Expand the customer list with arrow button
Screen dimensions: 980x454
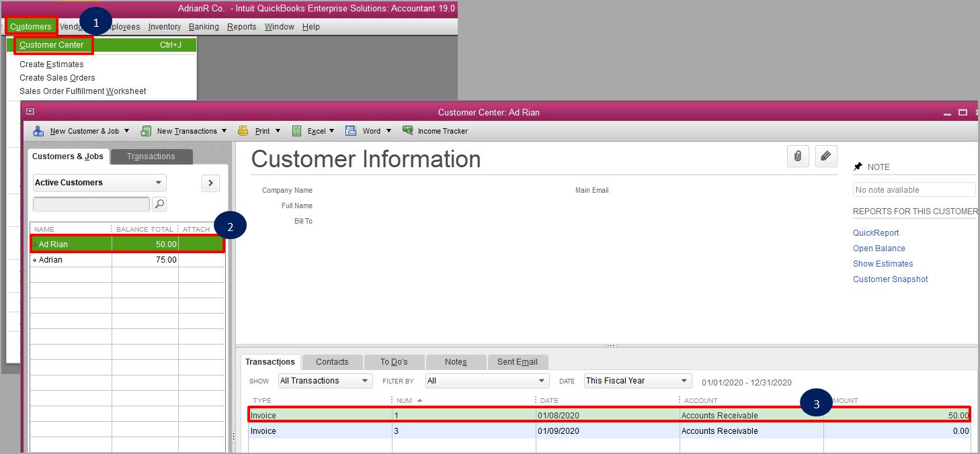pyautogui.click(x=210, y=183)
